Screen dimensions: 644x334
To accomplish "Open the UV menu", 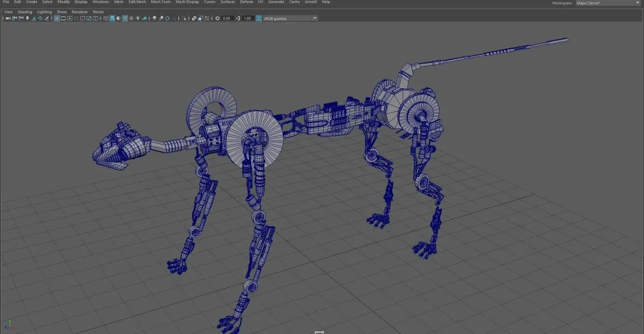I will [261, 2].
